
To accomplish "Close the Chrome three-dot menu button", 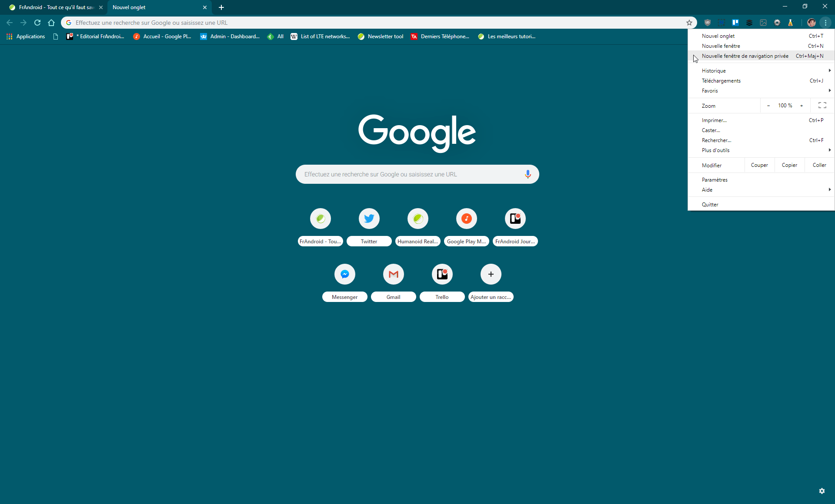I will (x=825, y=23).
